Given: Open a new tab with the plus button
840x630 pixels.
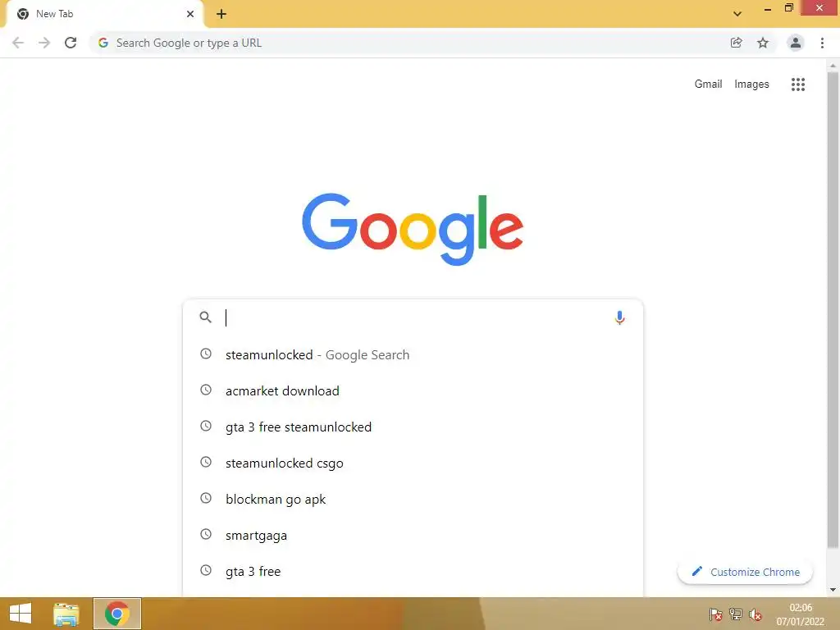Looking at the screenshot, I should tap(221, 14).
